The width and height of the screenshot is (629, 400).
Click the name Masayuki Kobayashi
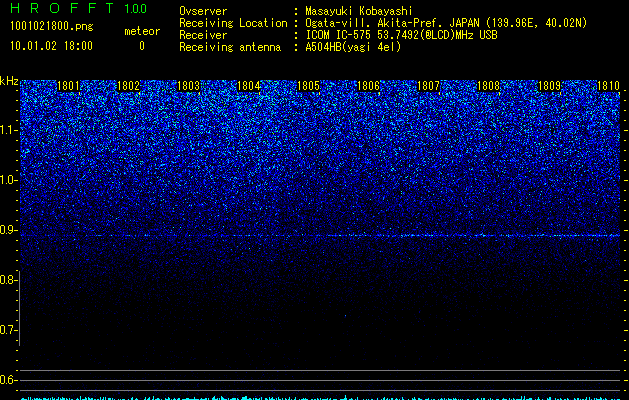[x=359, y=11]
